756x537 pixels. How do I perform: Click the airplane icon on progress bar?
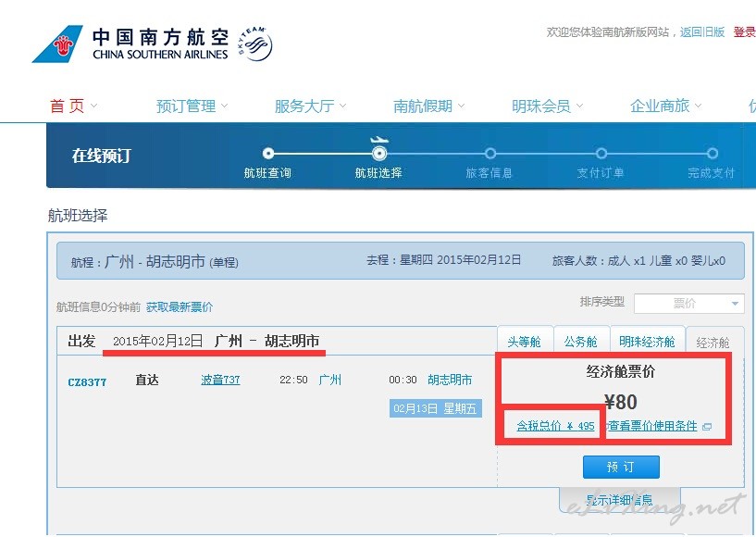[379, 141]
